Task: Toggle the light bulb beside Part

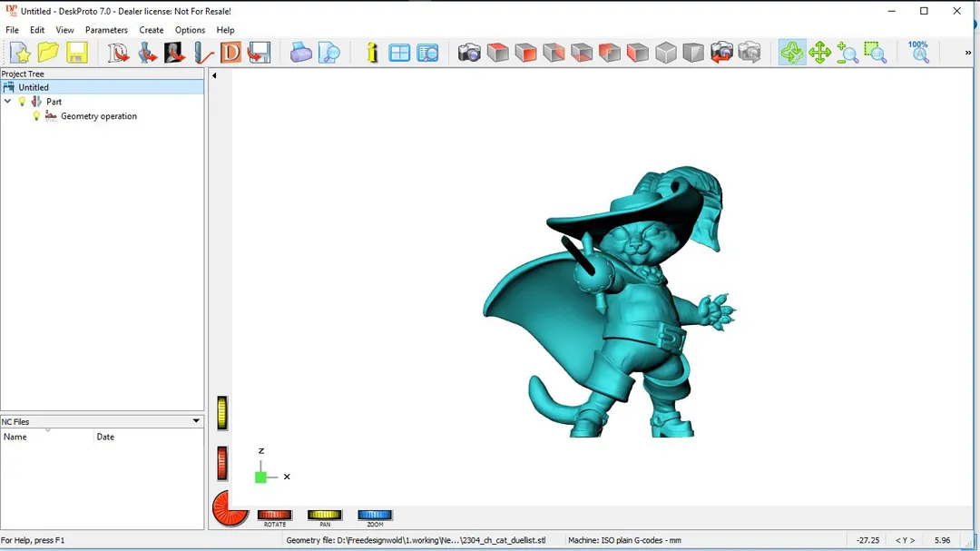Action: (x=23, y=102)
